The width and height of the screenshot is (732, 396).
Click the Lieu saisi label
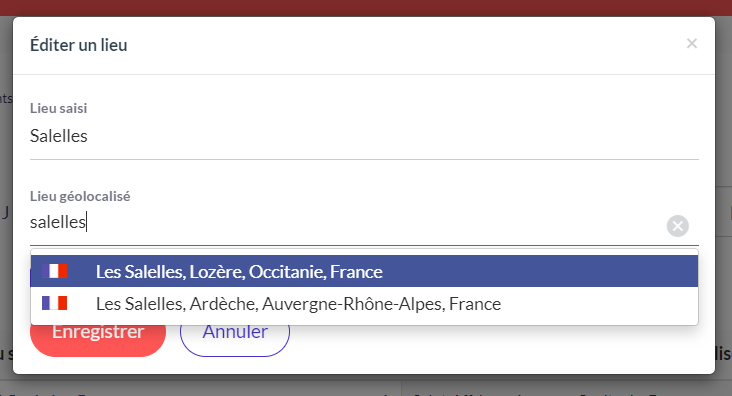[58, 108]
